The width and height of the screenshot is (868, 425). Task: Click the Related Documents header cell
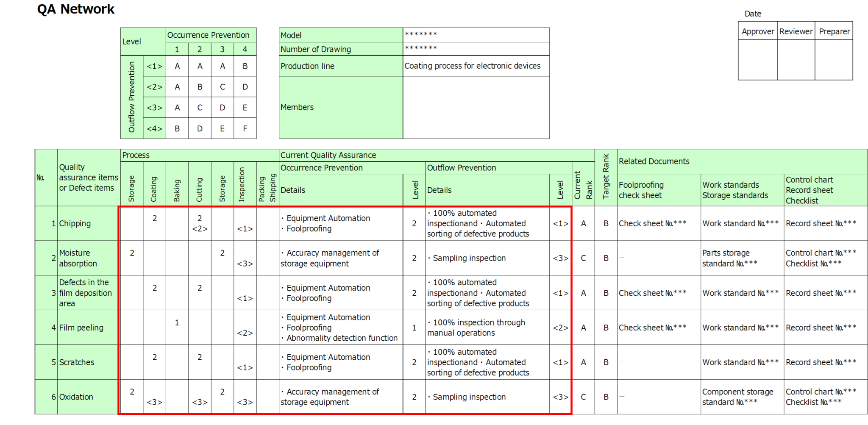(x=742, y=161)
